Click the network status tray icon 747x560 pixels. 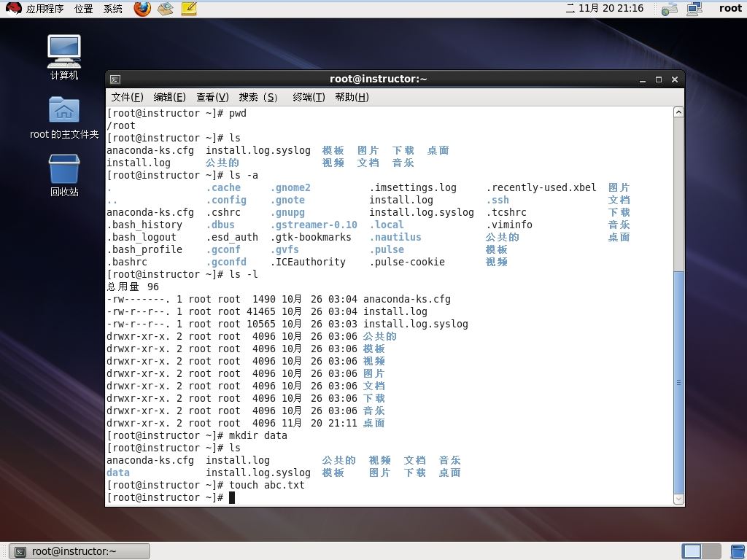click(670, 9)
